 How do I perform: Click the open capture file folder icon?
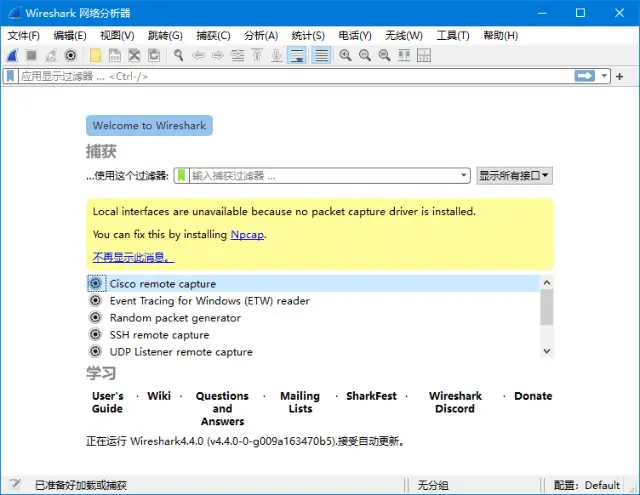(x=95, y=56)
